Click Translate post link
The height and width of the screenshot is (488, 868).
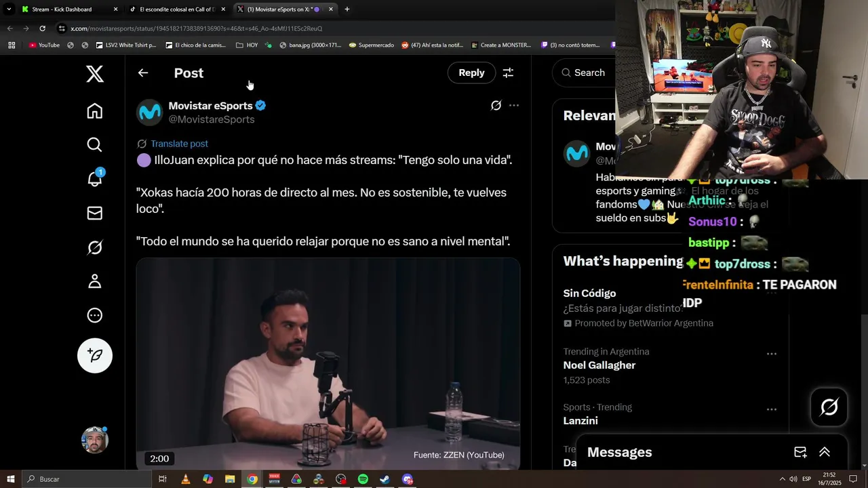[x=179, y=144]
